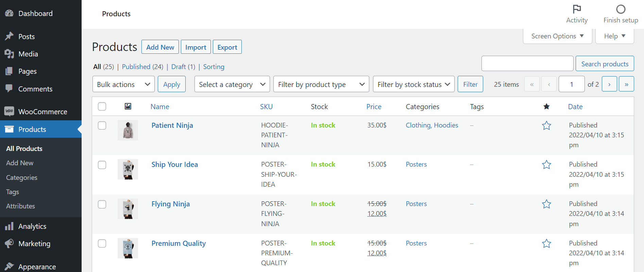Click the Appearance paintbrush icon
This screenshot has height=272, width=644.
9,267
